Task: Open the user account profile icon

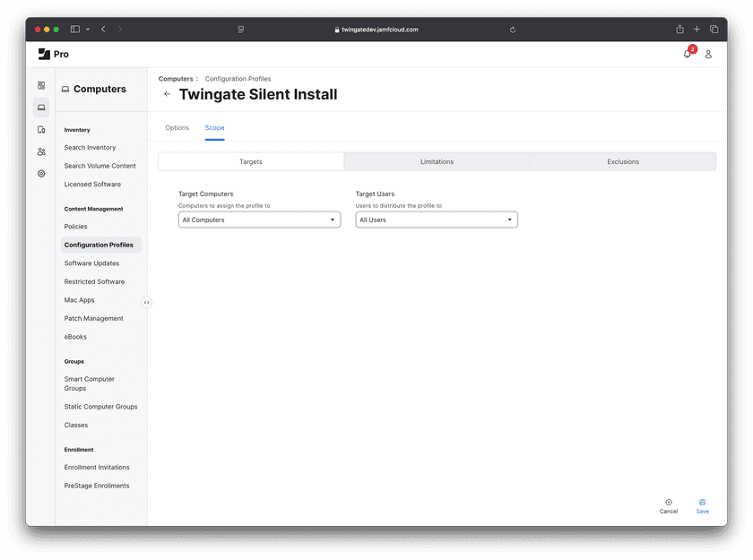Action: 708,55
